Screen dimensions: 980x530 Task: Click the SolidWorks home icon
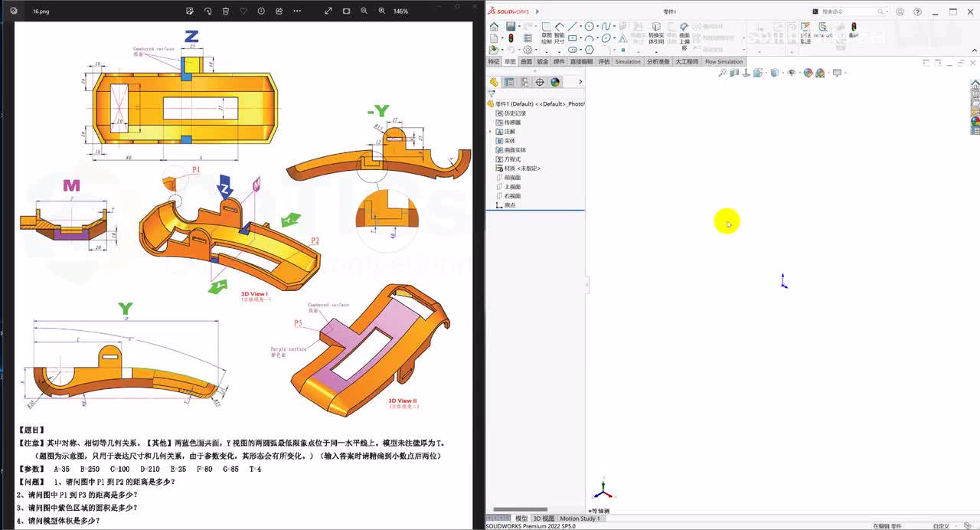click(494, 27)
